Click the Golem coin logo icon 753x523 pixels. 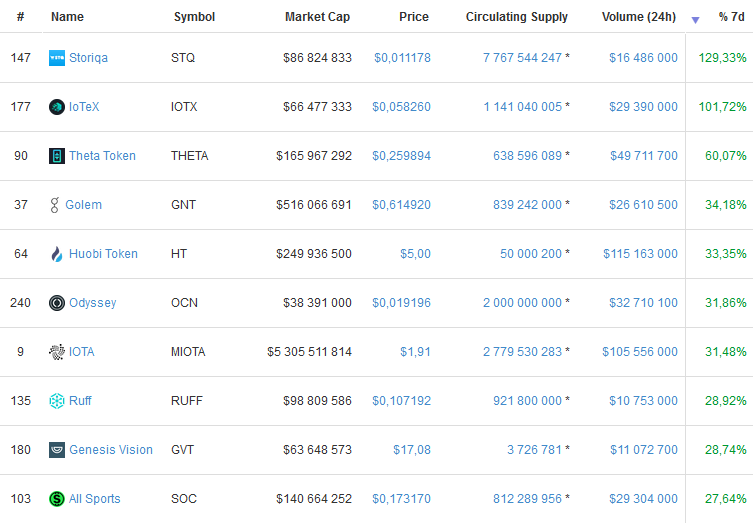coord(55,205)
